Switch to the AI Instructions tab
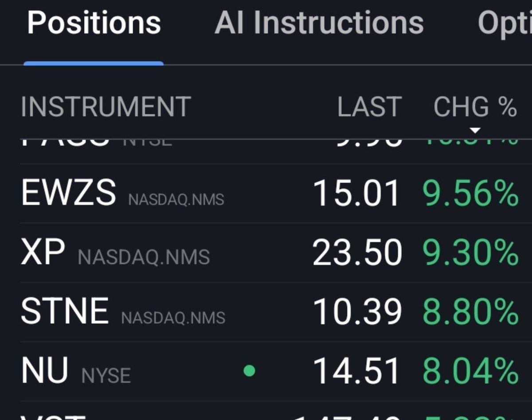 [319, 23]
